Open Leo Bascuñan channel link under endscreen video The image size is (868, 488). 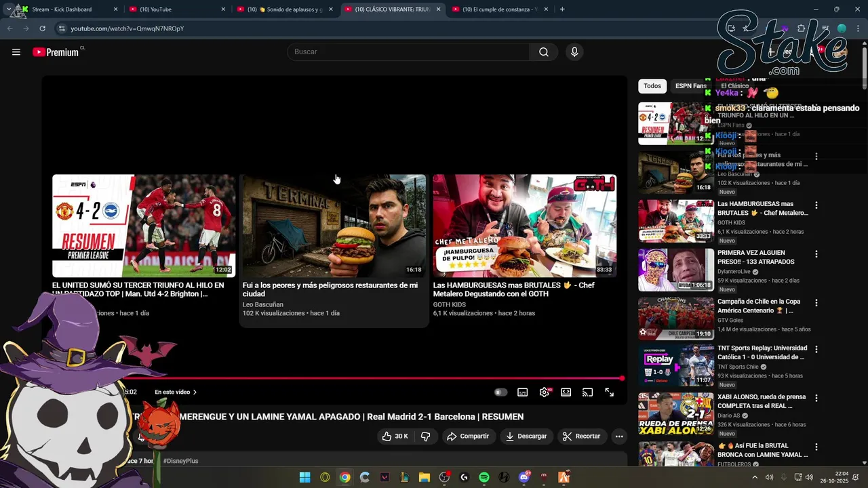tap(263, 304)
